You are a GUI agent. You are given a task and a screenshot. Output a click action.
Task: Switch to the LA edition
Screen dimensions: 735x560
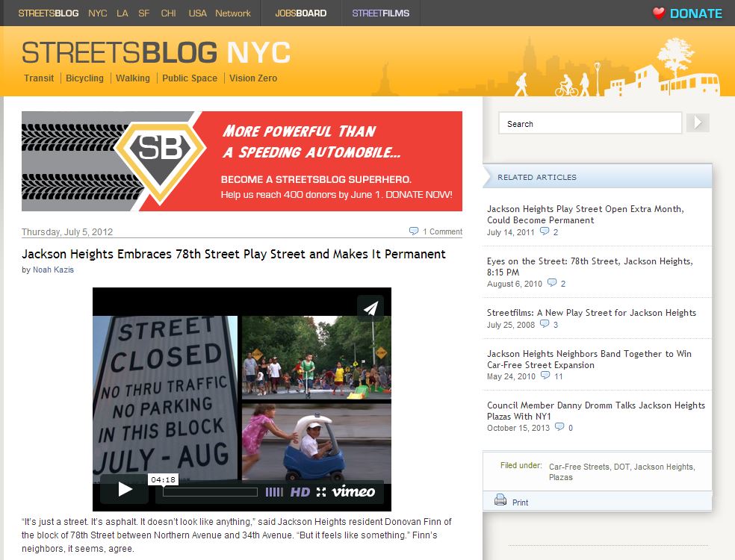pos(122,13)
